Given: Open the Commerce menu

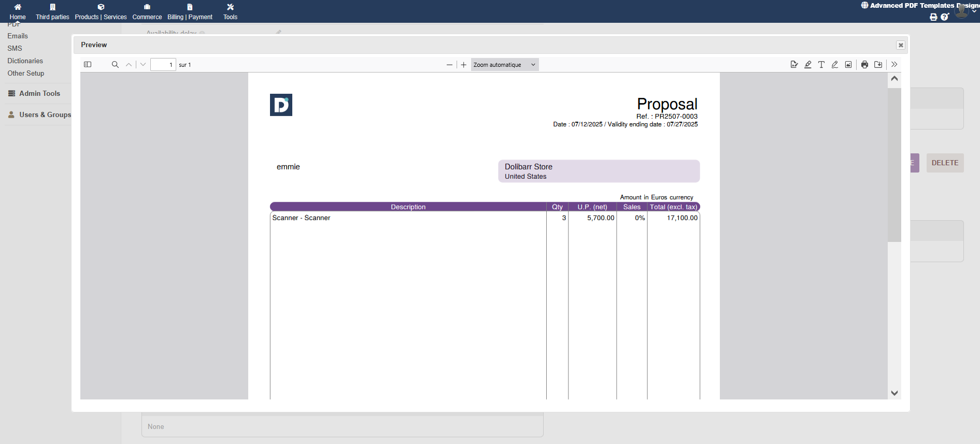Looking at the screenshot, I should tap(147, 12).
